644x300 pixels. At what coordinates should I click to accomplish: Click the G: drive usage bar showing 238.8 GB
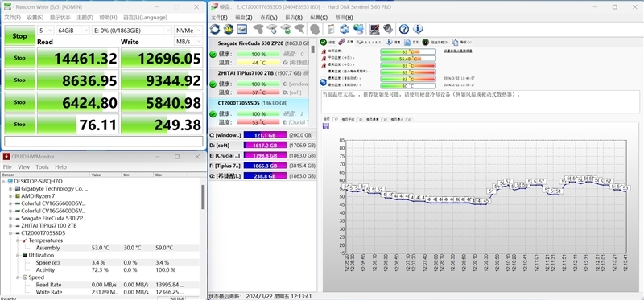[265, 175]
